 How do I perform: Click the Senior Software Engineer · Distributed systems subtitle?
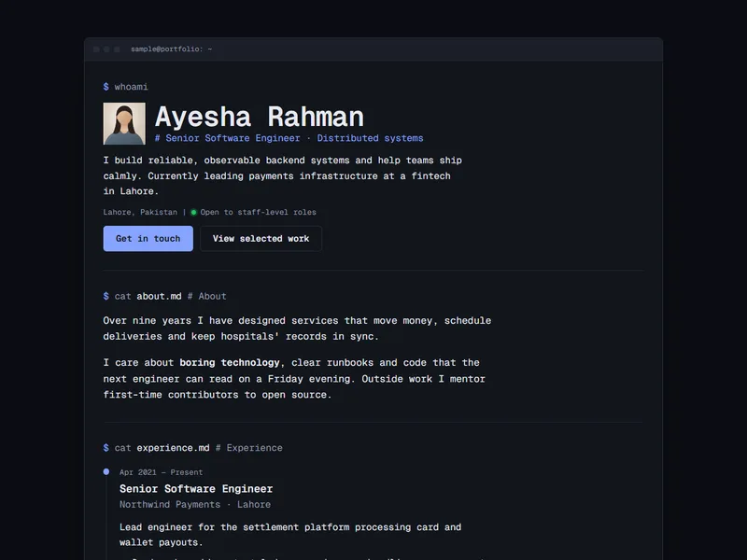(x=289, y=138)
